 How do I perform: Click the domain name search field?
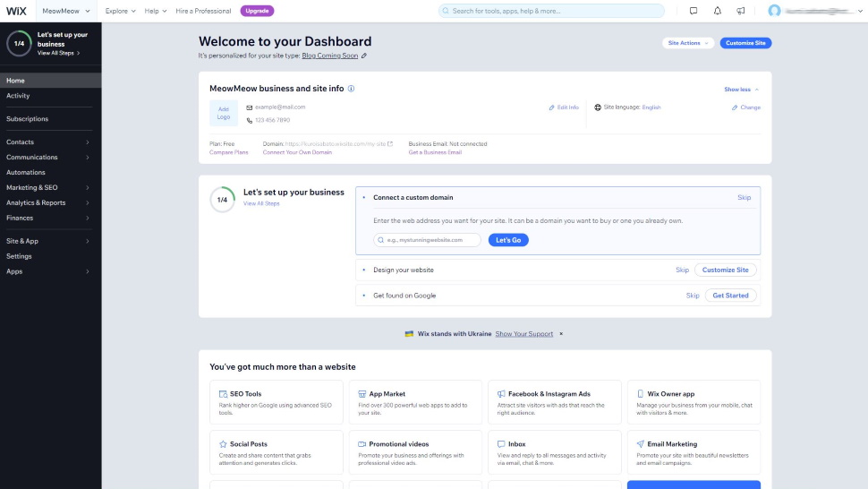click(428, 240)
